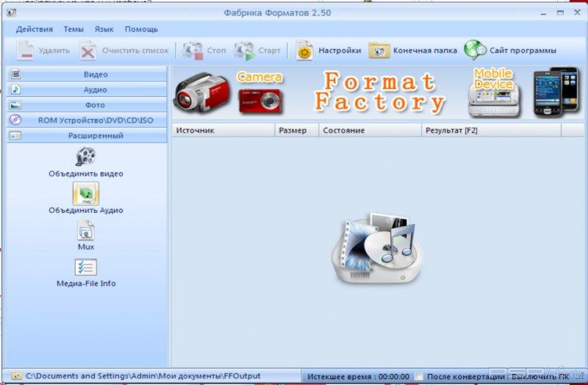Expand the Аудио category panel
Image resolution: width=588 pixels, height=385 pixels.
coord(87,90)
